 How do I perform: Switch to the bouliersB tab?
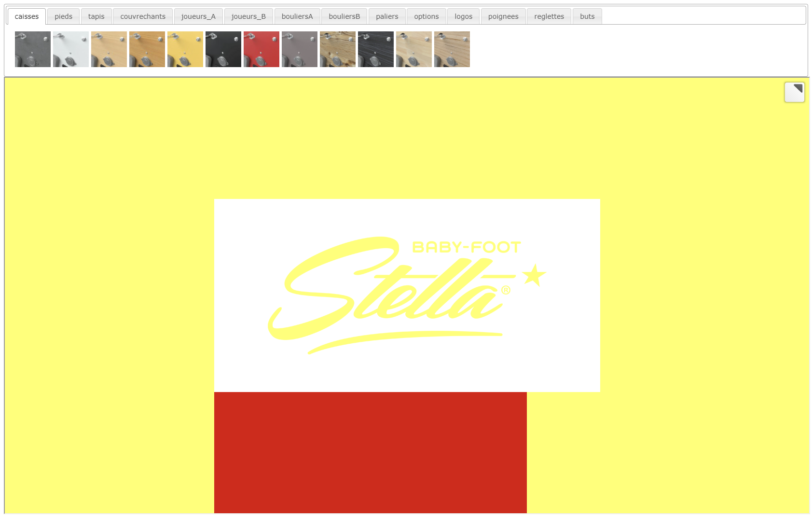click(x=344, y=16)
